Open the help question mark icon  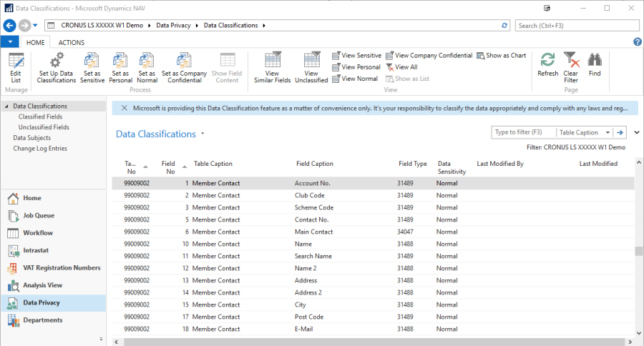click(637, 42)
